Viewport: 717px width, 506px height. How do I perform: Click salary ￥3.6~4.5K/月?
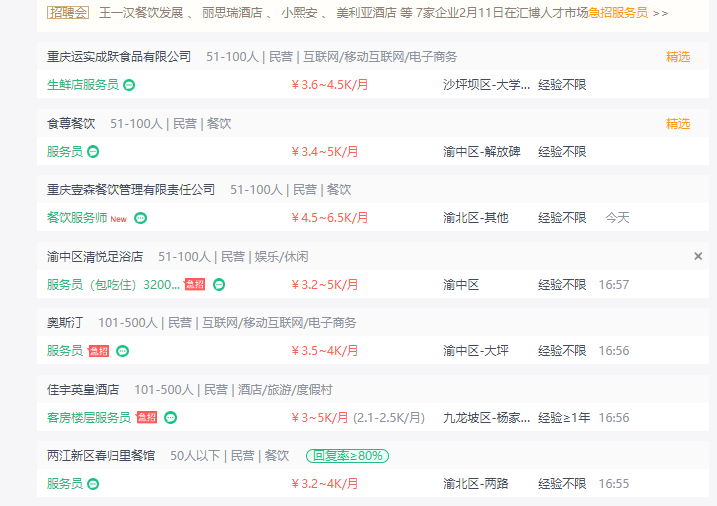pyautogui.click(x=330, y=85)
